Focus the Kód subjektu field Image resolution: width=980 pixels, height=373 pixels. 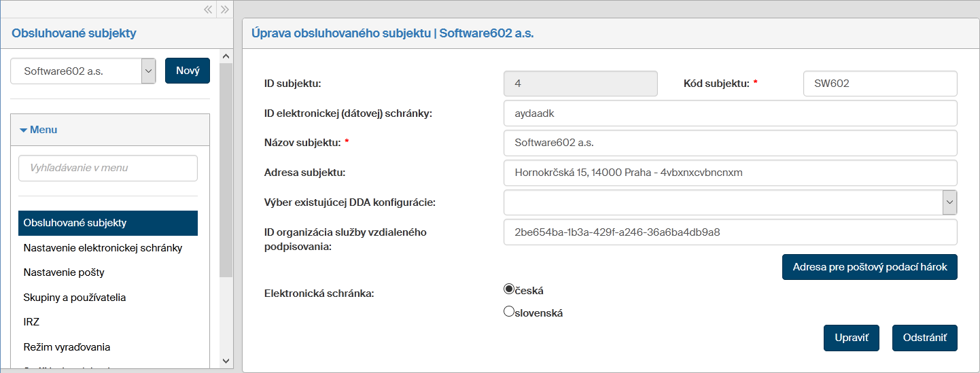click(x=879, y=84)
